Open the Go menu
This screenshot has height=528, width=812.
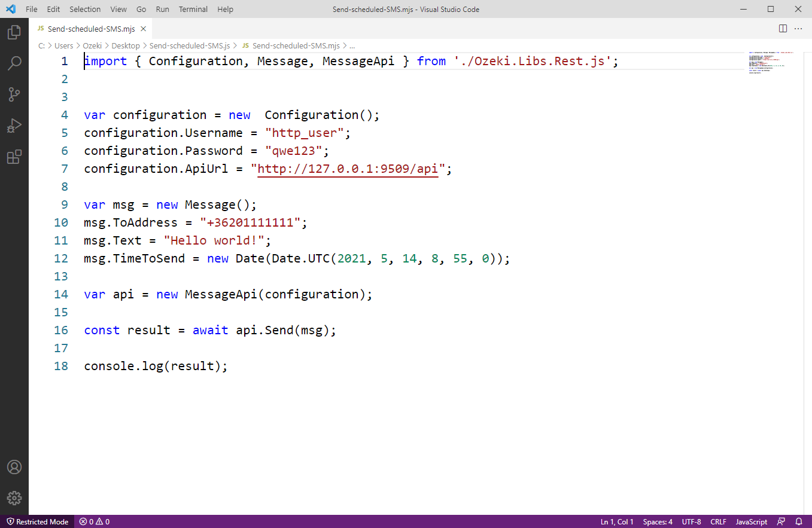pyautogui.click(x=141, y=9)
